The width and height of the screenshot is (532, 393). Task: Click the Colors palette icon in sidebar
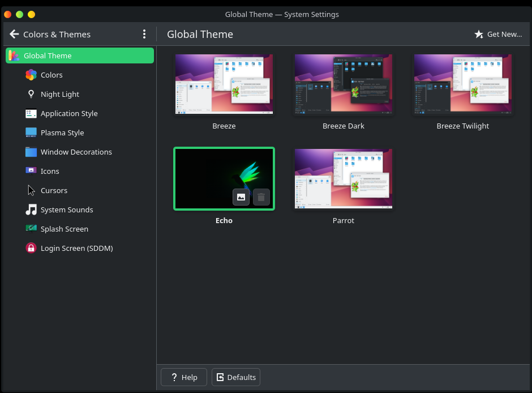pos(31,75)
